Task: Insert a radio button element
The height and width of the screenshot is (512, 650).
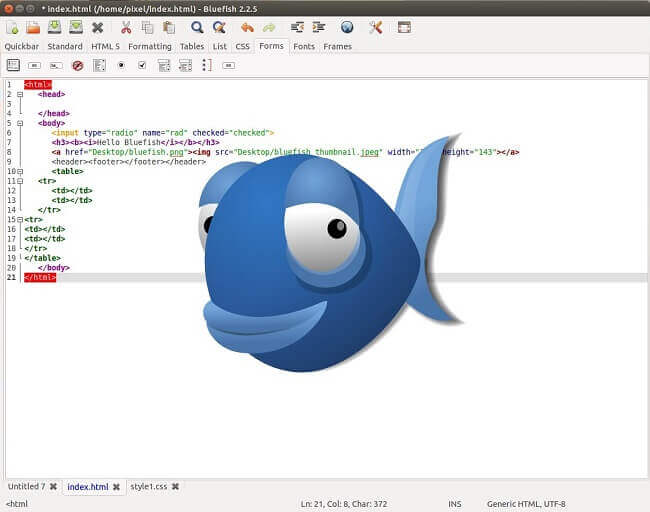Action: tap(121, 66)
